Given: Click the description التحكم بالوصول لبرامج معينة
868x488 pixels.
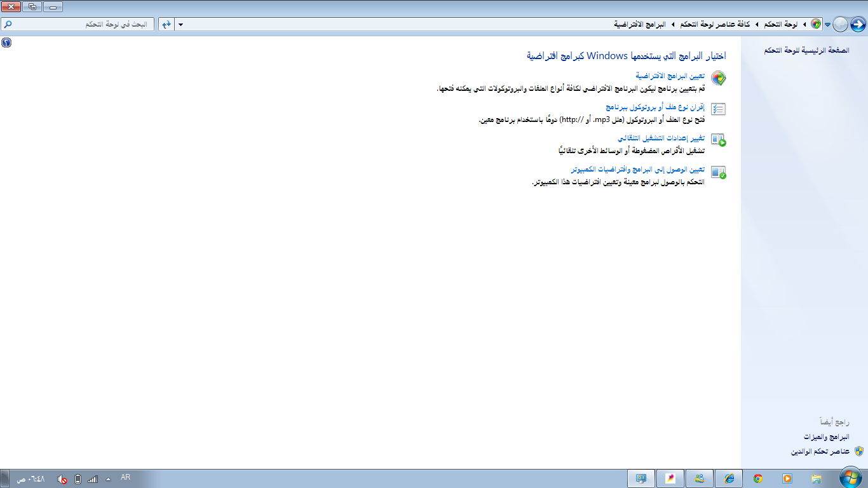Looking at the screenshot, I should tap(618, 182).
